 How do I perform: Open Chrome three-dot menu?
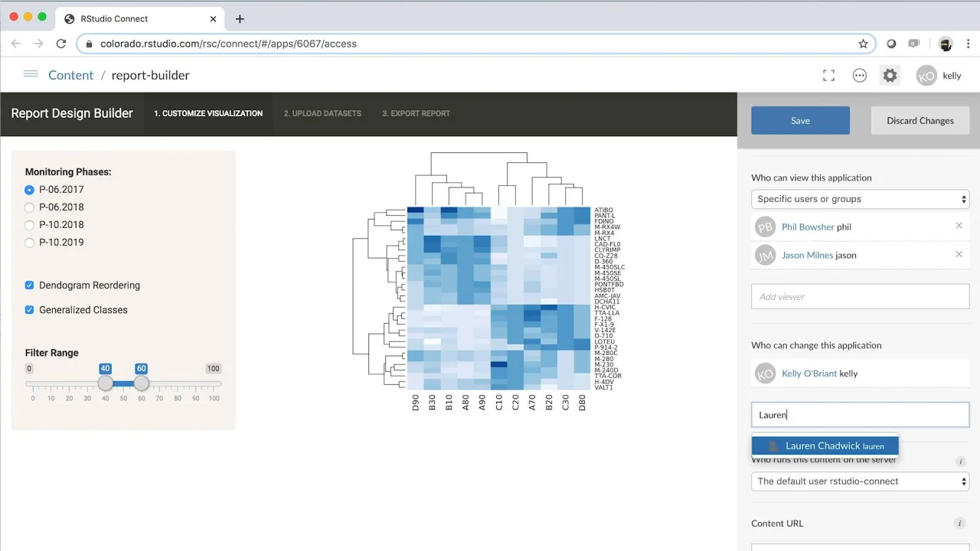tap(969, 44)
